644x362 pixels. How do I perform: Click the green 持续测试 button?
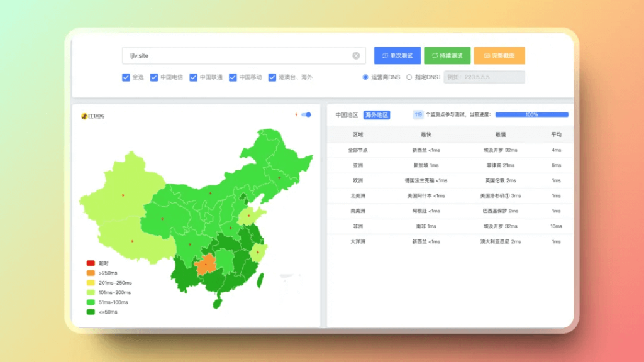(447, 56)
